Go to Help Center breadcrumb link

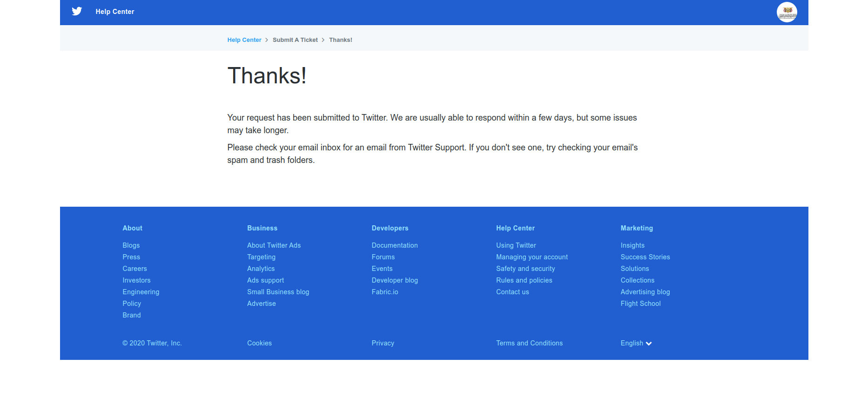(x=244, y=40)
